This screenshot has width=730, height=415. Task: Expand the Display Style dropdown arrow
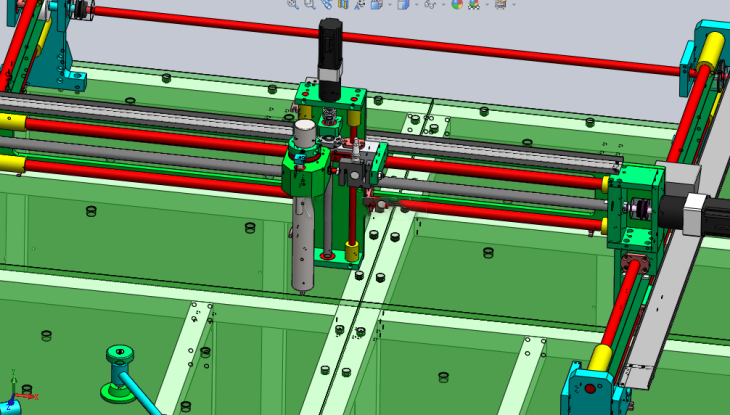416,4
